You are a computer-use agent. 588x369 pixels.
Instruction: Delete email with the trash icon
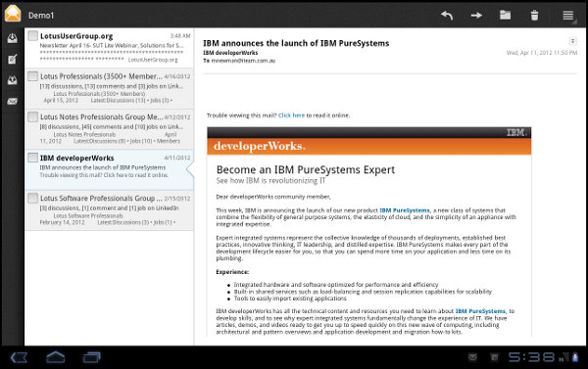pyautogui.click(x=534, y=16)
